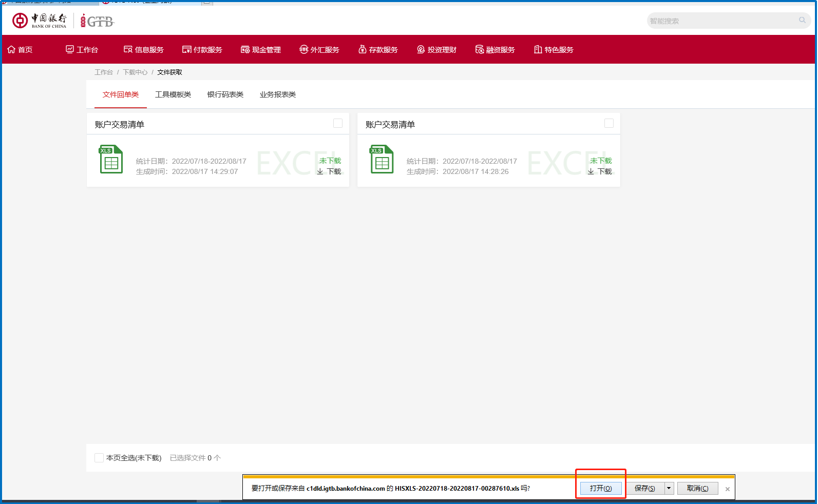
Task: Switch to the 银行码表类 tab
Action: [225, 94]
